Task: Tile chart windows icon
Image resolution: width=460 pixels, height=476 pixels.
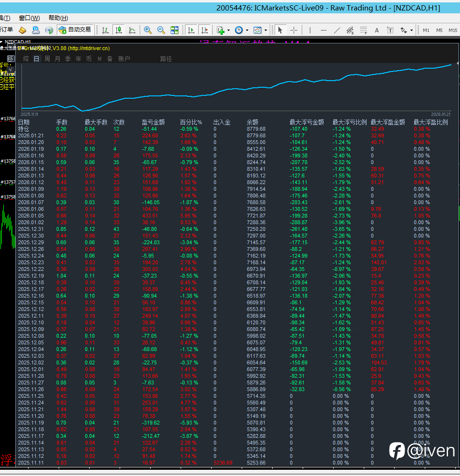Action: 174,30
